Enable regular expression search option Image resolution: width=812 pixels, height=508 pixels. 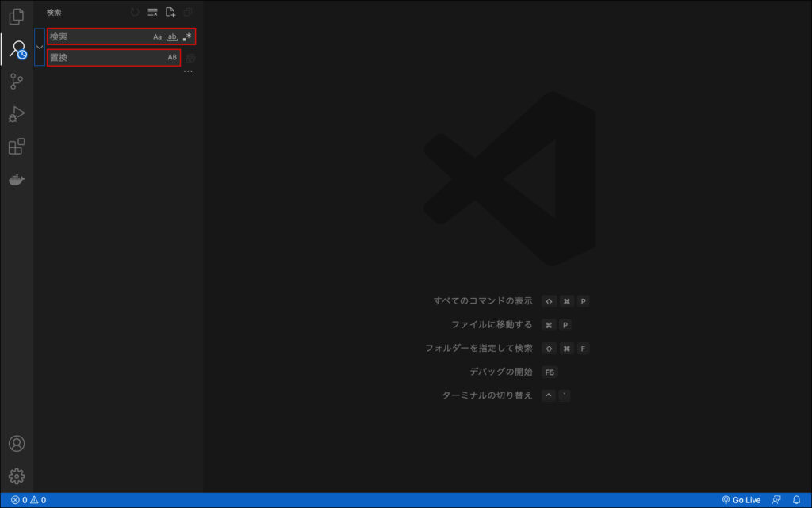(187, 36)
